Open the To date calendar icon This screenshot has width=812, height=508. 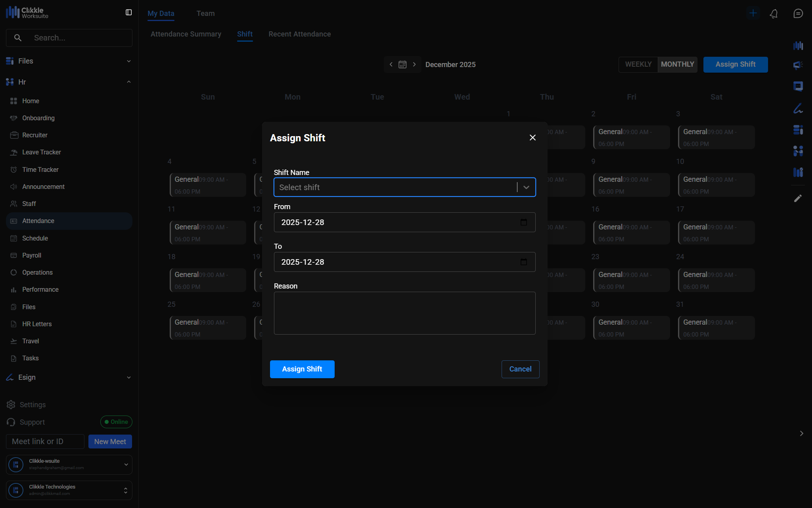click(523, 262)
